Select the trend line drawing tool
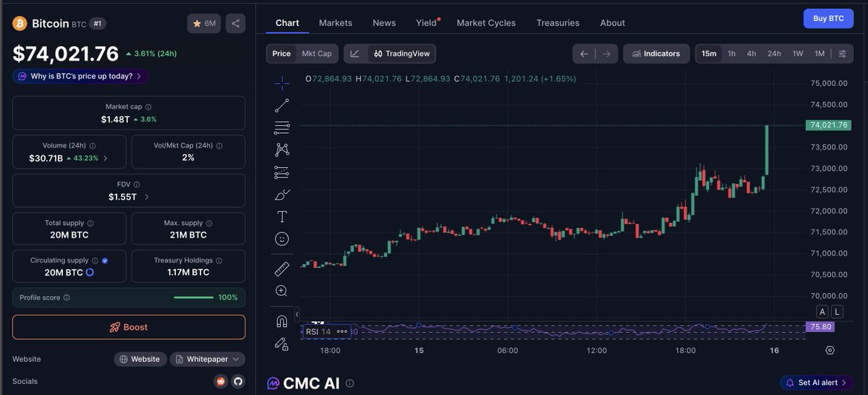The width and height of the screenshot is (868, 395). [282, 106]
